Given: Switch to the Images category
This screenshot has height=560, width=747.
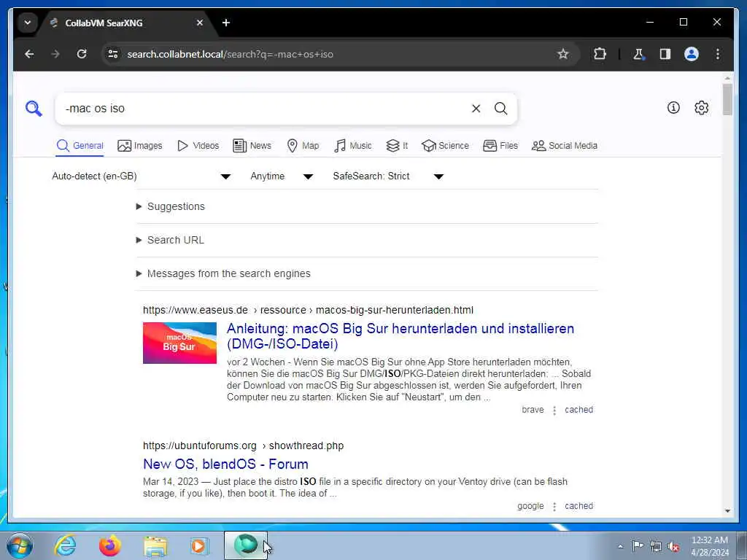Looking at the screenshot, I should click(139, 146).
